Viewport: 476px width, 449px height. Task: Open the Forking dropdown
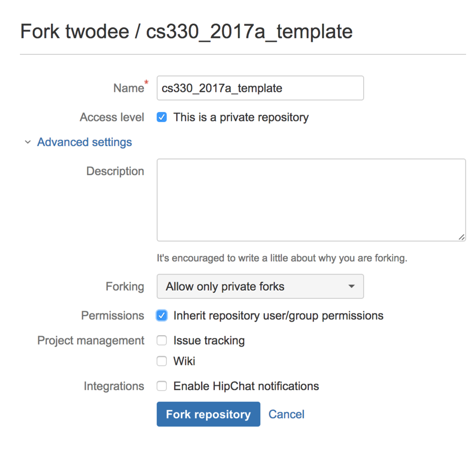[260, 287]
